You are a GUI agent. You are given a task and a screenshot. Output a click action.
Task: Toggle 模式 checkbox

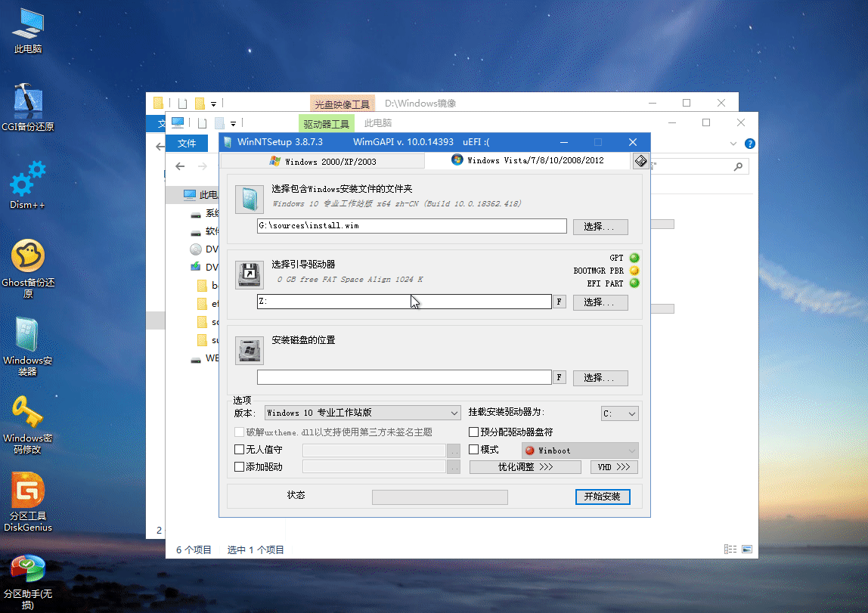(x=474, y=450)
